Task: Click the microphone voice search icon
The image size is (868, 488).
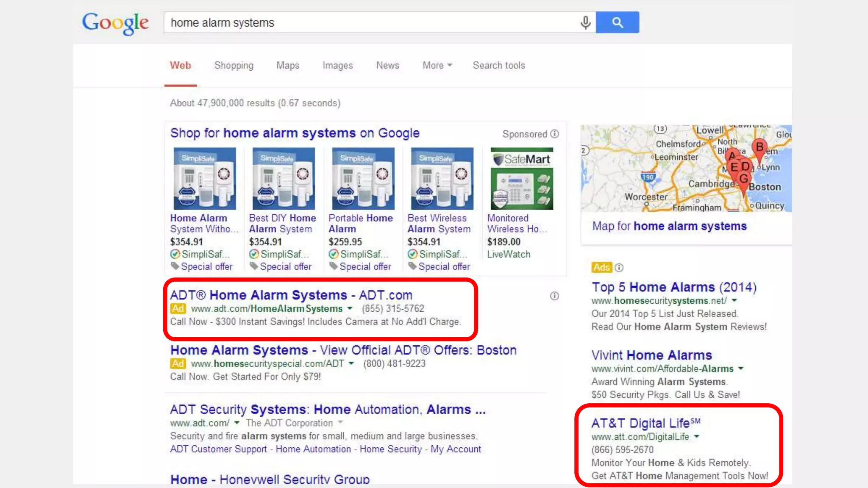Action: tap(585, 22)
